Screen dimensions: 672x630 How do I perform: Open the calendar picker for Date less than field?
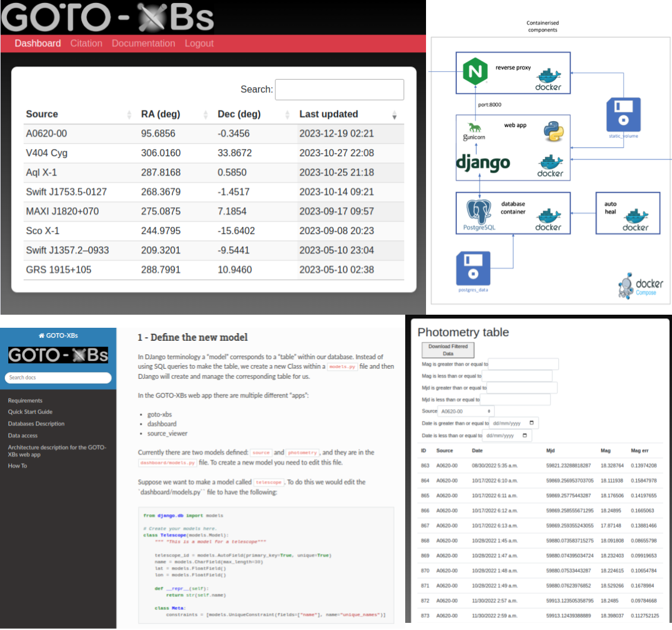coord(525,436)
